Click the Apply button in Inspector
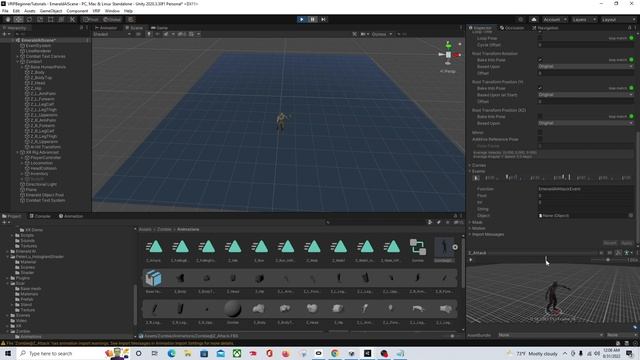640x360 pixels. (627, 243)
